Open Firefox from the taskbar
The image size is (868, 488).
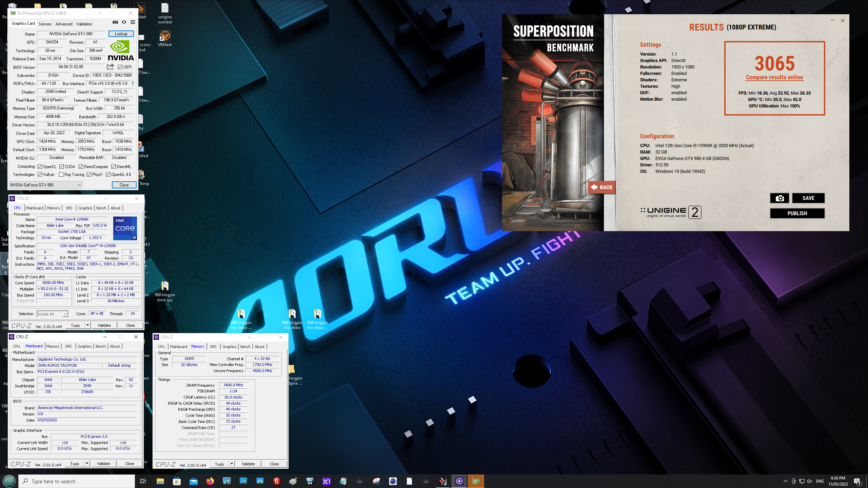click(x=210, y=481)
